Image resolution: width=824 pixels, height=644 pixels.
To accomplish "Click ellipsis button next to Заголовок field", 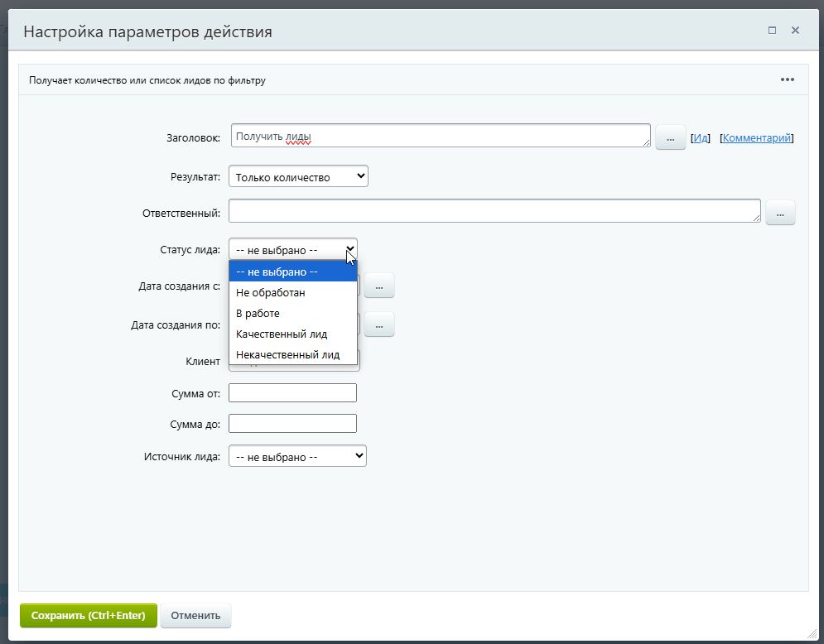I will click(x=670, y=137).
